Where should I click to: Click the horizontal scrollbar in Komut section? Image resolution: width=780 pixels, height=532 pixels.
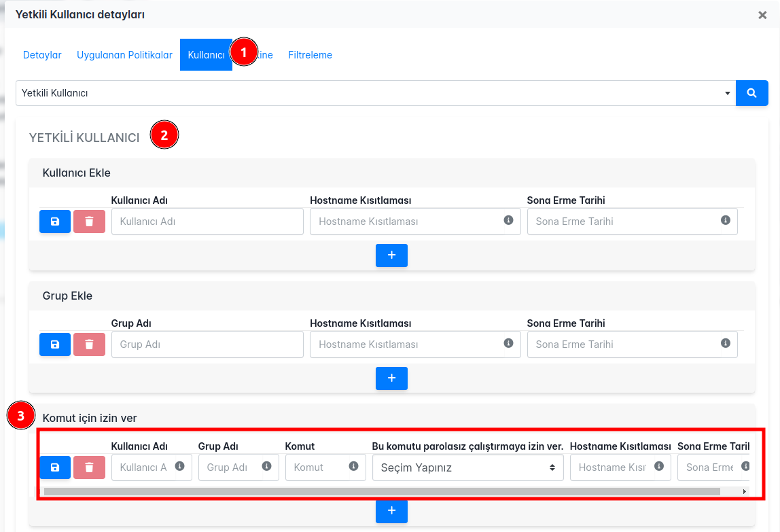pyautogui.click(x=382, y=492)
